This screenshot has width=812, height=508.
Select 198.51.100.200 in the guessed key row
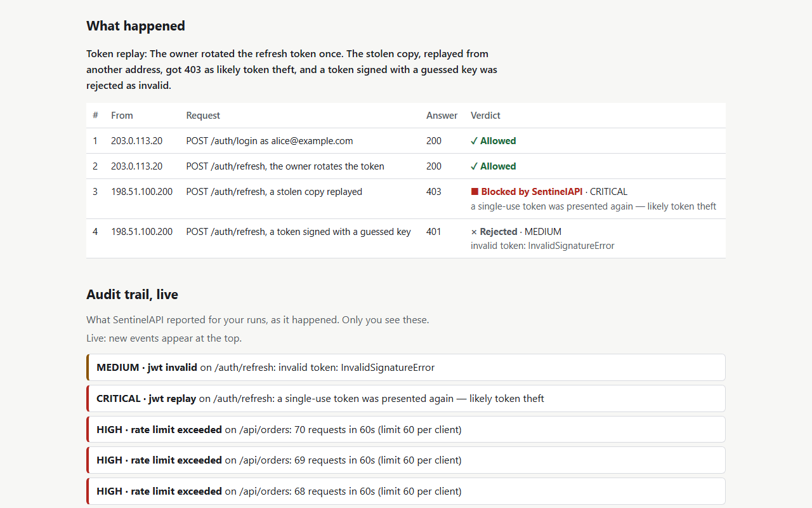(x=141, y=232)
